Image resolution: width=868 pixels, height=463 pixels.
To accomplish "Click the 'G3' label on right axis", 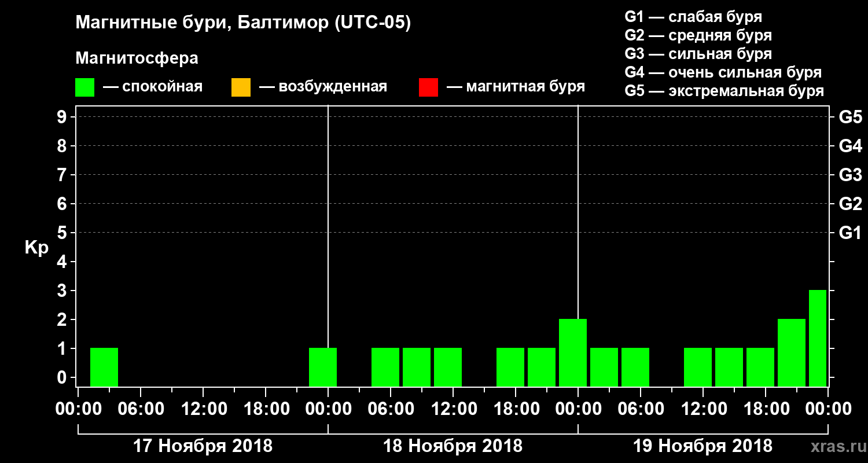I will click(x=850, y=175).
